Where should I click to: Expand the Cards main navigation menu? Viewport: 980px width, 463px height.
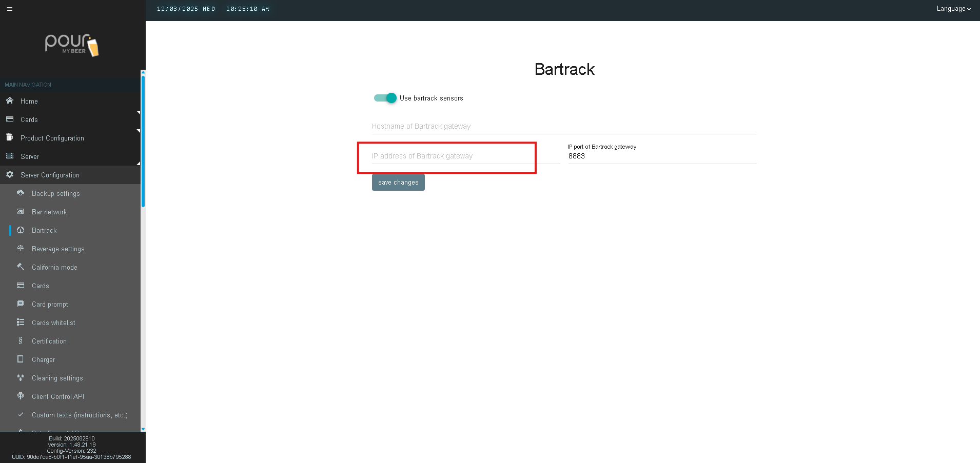29,119
